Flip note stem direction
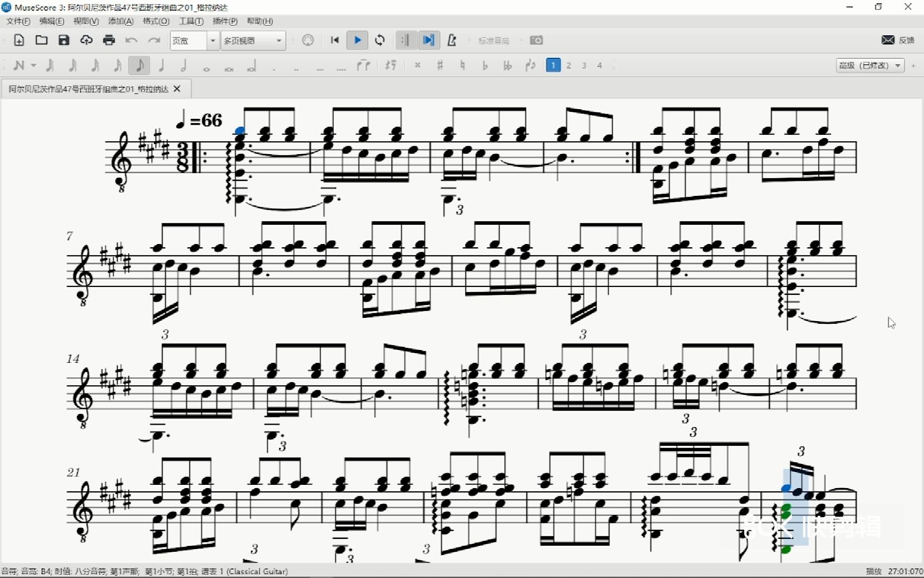The image size is (924, 578). click(x=530, y=65)
